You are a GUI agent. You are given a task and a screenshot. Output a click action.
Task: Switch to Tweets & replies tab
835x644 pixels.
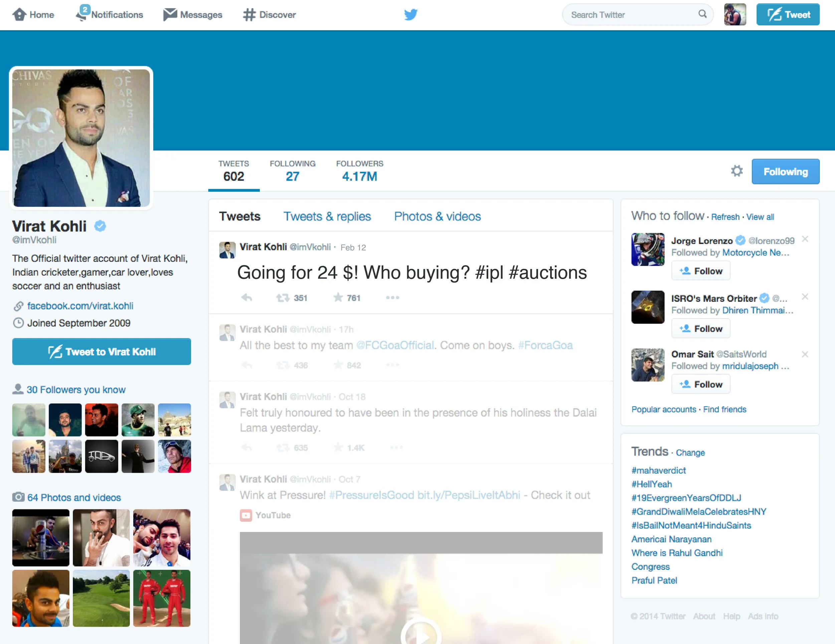pyautogui.click(x=327, y=216)
